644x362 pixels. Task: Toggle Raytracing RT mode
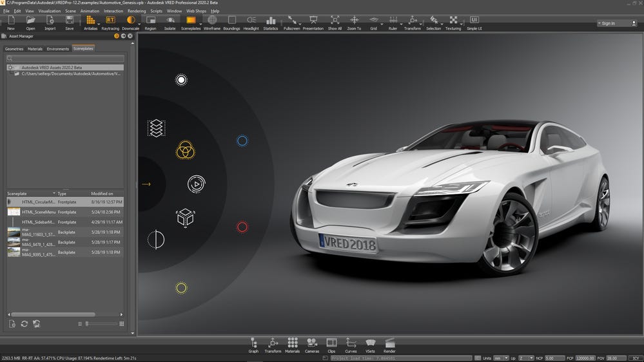click(110, 23)
